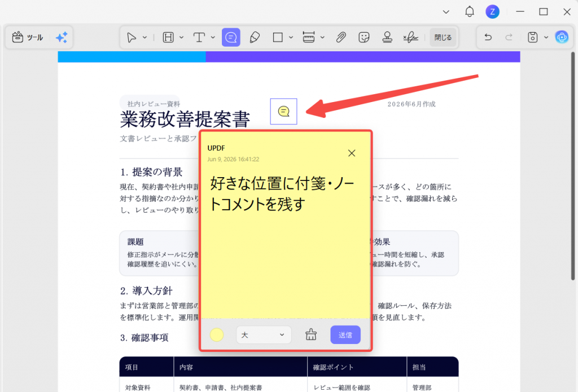Screen dimensions: 578x392
Task: Toggle the sticky note comment tool
Action: pos(231,38)
